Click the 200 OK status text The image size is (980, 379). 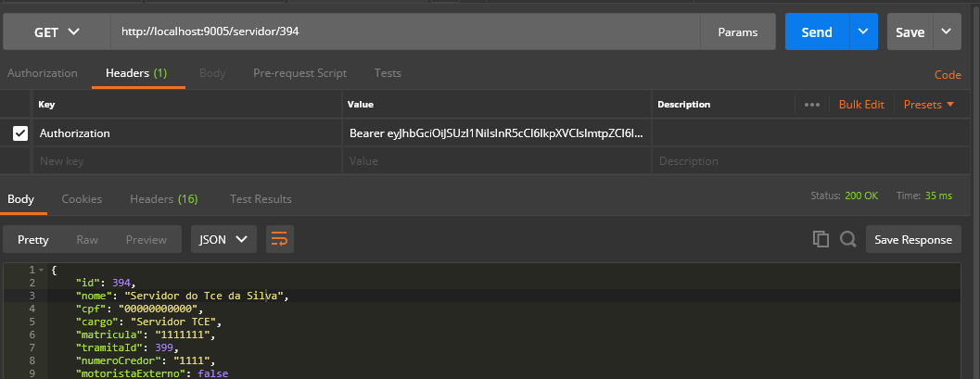(861, 196)
